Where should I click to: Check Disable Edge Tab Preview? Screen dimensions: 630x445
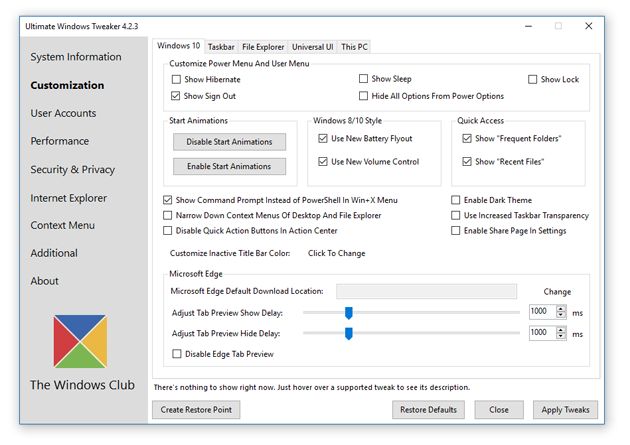pos(177,354)
